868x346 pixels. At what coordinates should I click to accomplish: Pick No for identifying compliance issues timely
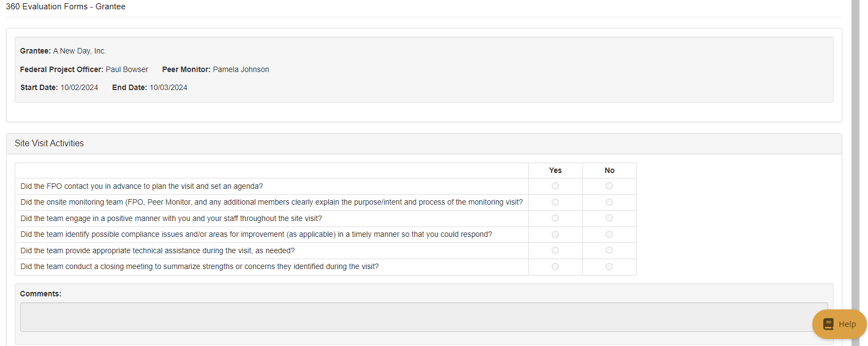pyautogui.click(x=609, y=235)
